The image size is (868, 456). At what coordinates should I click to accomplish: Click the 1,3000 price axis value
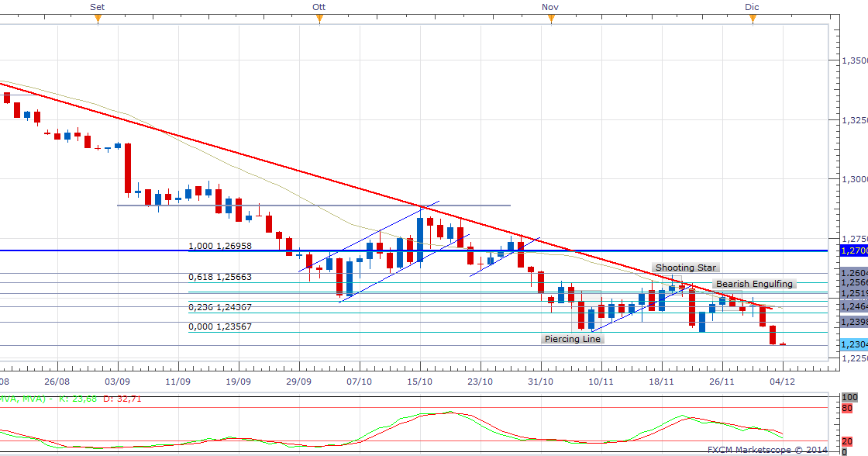coord(855,179)
